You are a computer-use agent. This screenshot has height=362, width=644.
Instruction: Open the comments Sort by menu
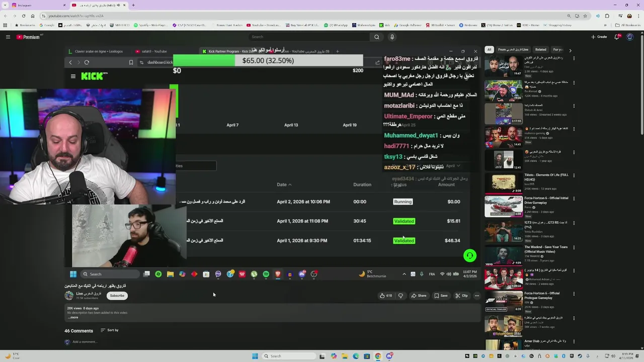(x=110, y=330)
